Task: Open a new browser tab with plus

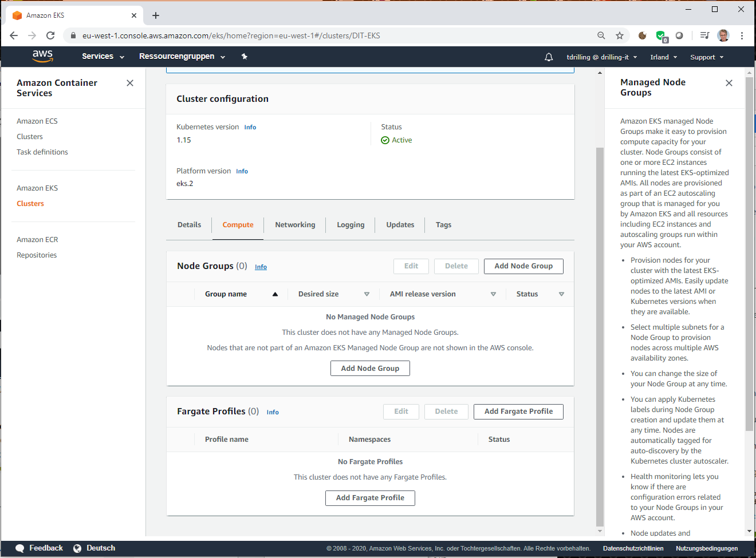Action: [156, 15]
